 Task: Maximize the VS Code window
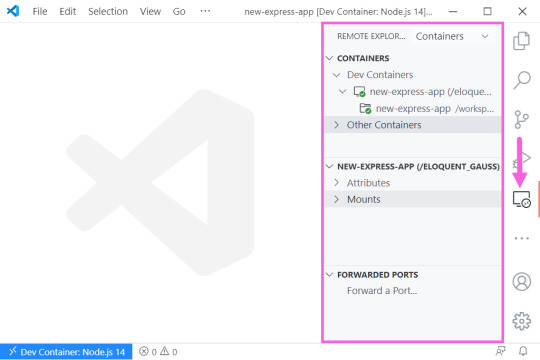tap(487, 11)
